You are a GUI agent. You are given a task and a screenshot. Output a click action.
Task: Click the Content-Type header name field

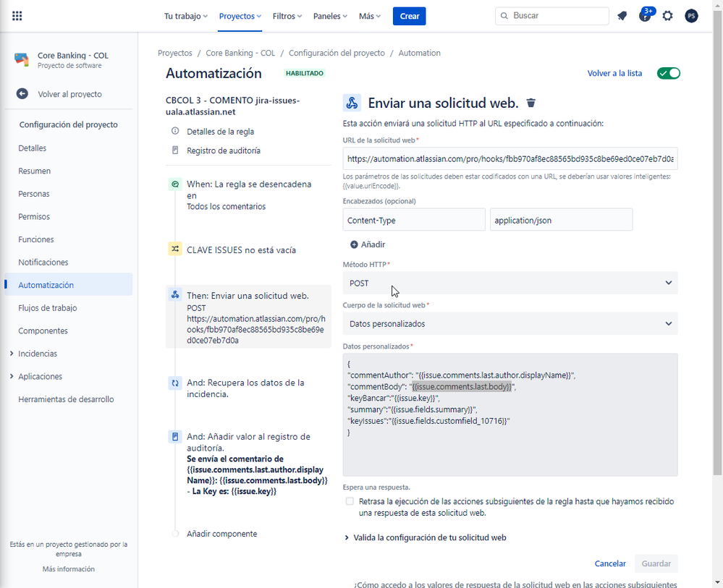[413, 220]
